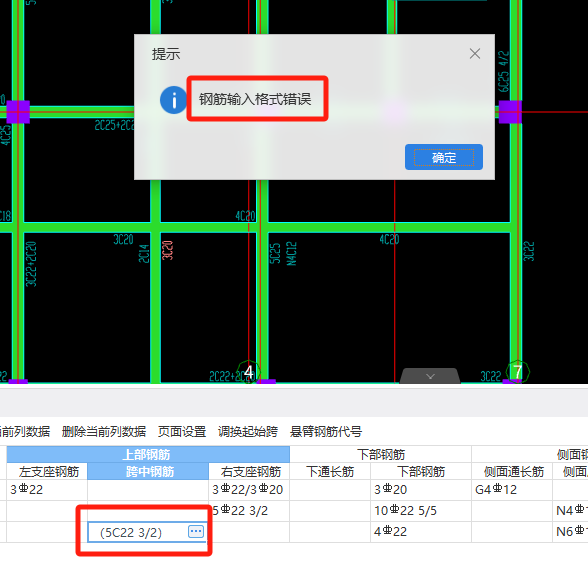Screen dimensions: 588x576
Task: Select the 侧面通长筋 column header
Action: [x=512, y=471]
